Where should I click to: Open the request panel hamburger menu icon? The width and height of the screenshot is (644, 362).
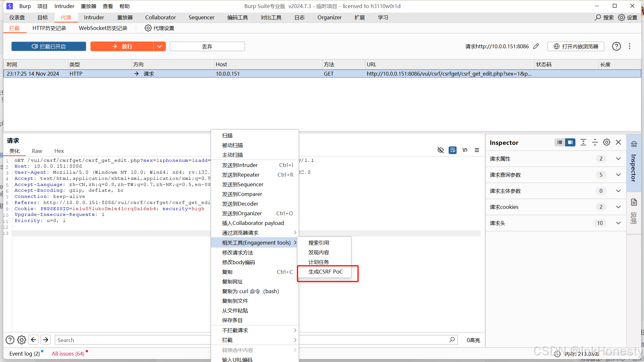click(477, 150)
